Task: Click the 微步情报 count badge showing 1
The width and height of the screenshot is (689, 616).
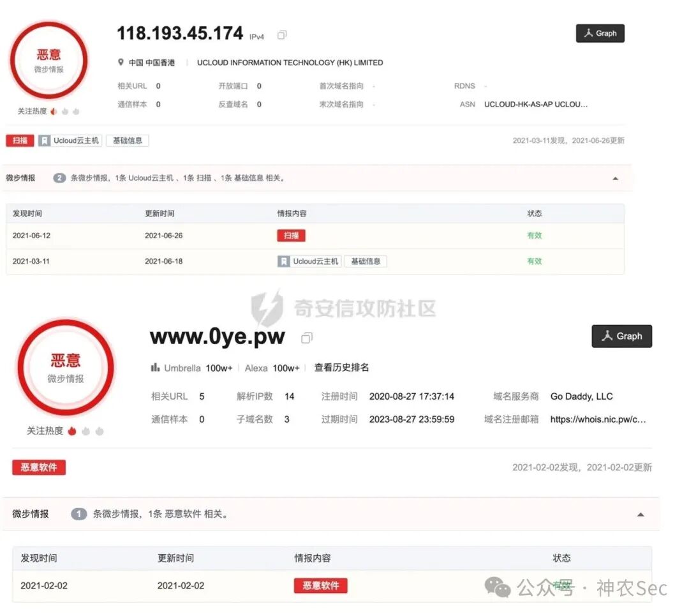Action: [x=78, y=514]
